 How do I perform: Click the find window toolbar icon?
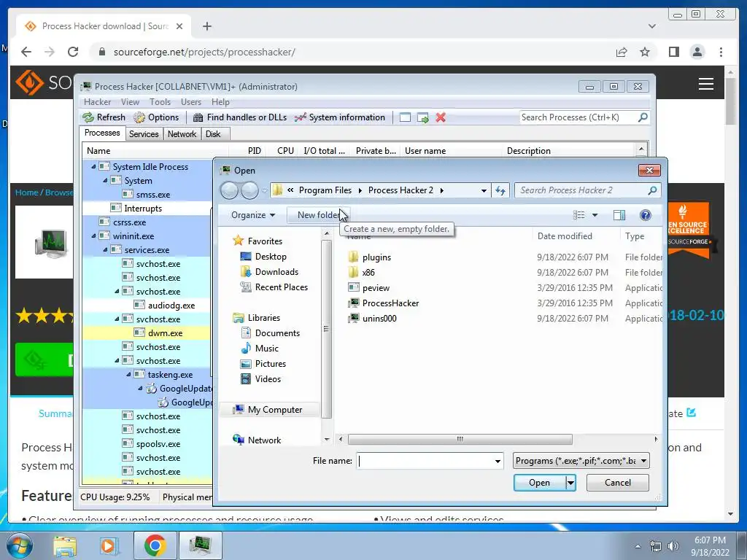405,117
